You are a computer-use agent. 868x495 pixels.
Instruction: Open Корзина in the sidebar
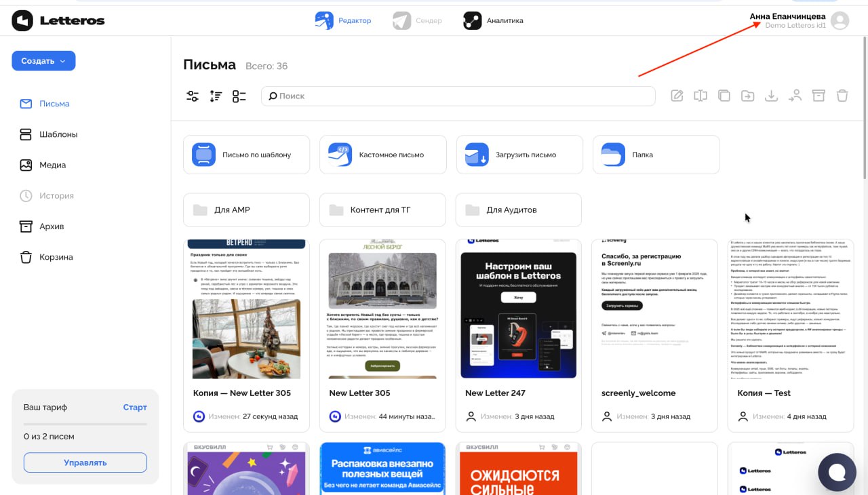click(x=56, y=257)
